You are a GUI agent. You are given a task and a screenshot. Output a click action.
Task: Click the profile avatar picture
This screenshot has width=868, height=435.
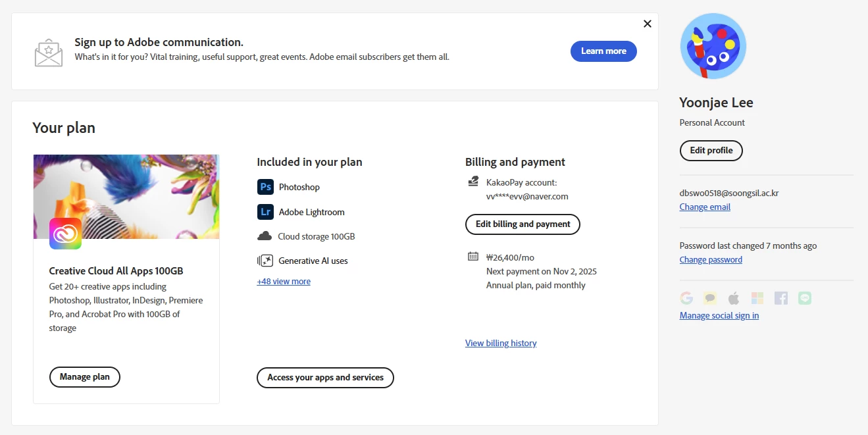(713, 46)
